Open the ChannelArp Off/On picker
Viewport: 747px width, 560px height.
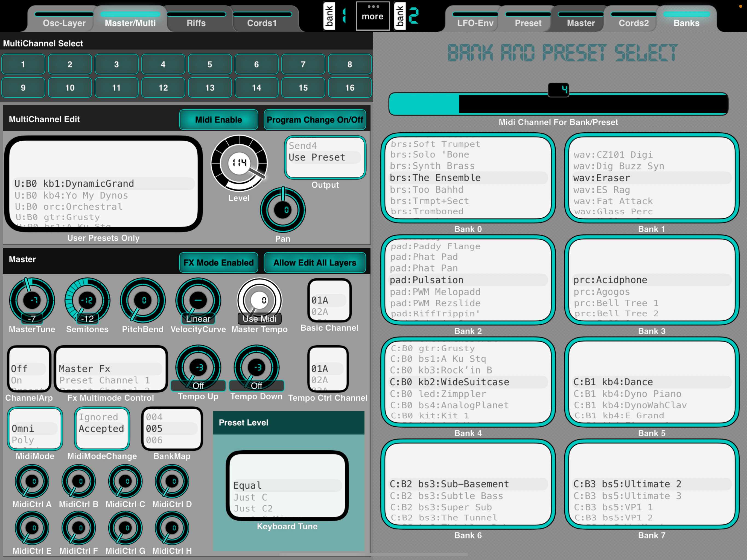(x=29, y=369)
